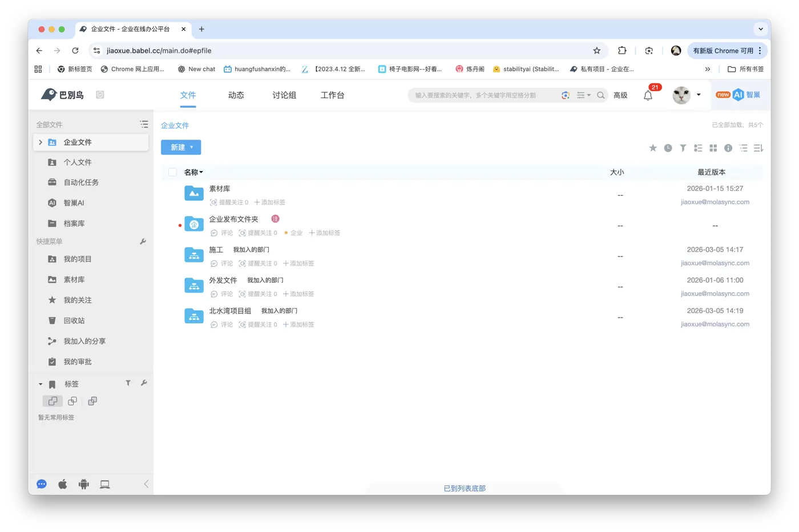799x532 pixels.
Task: Click the favorites star toolbar icon
Action: 653,148
